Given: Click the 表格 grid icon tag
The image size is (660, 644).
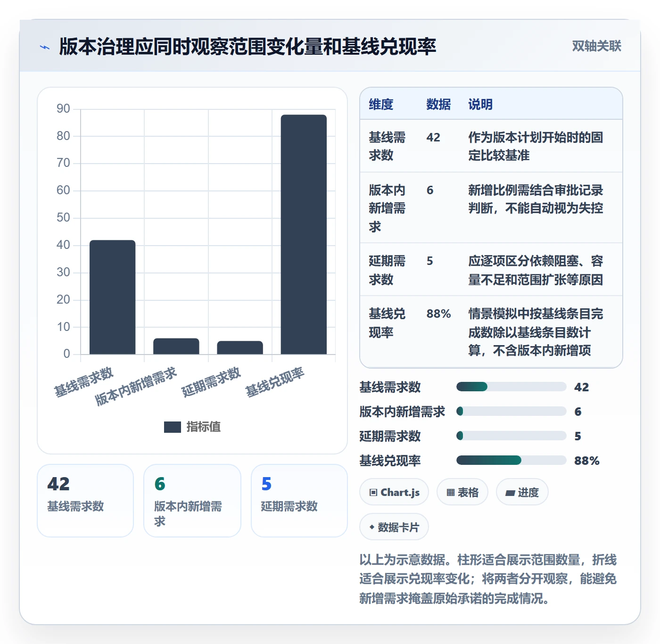Looking at the screenshot, I should coord(462,492).
